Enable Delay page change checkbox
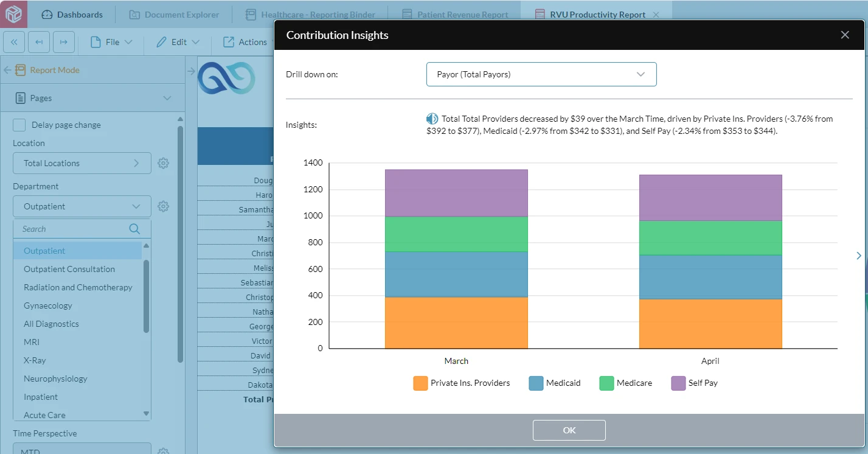This screenshot has width=868, height=454. click(19, 125)
